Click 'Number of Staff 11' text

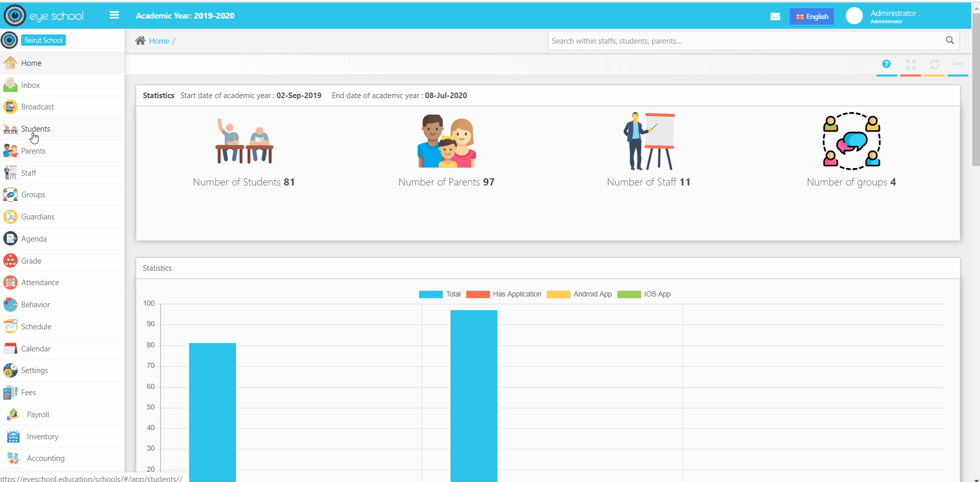648,182
